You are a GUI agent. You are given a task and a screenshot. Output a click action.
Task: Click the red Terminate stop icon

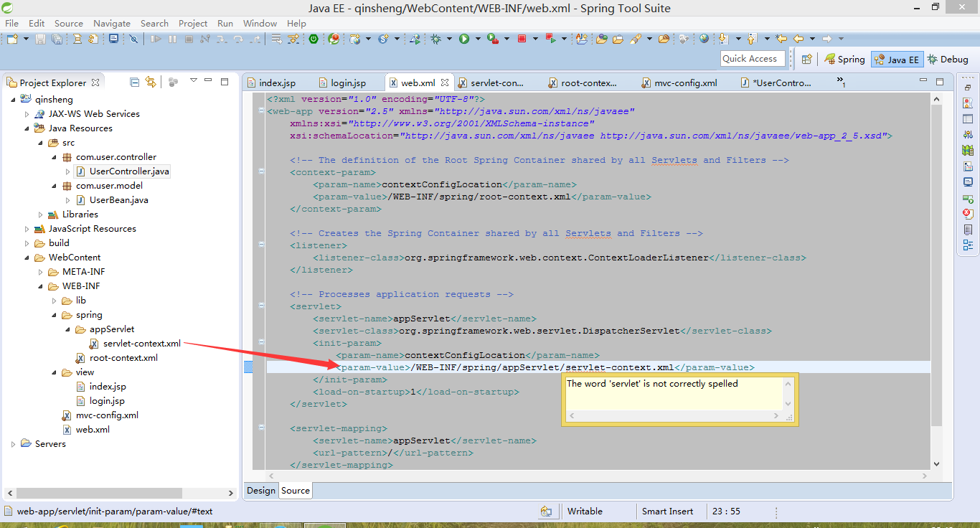click(x=522, y=39)
